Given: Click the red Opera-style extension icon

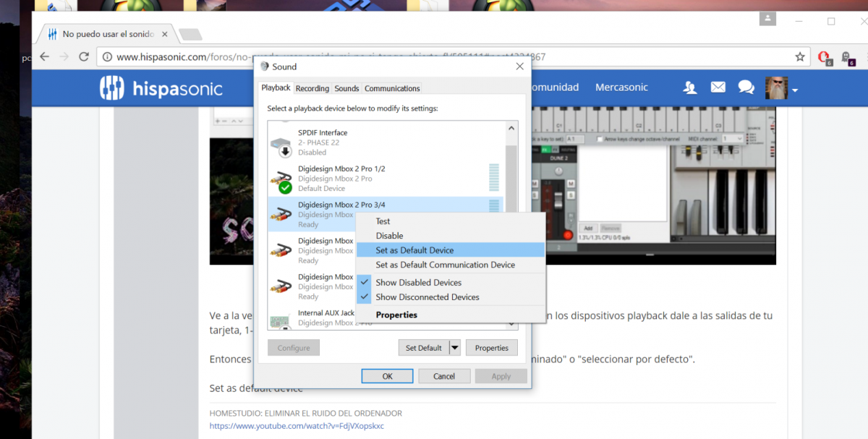Looking at the screenshot, I should coord(824,57).
